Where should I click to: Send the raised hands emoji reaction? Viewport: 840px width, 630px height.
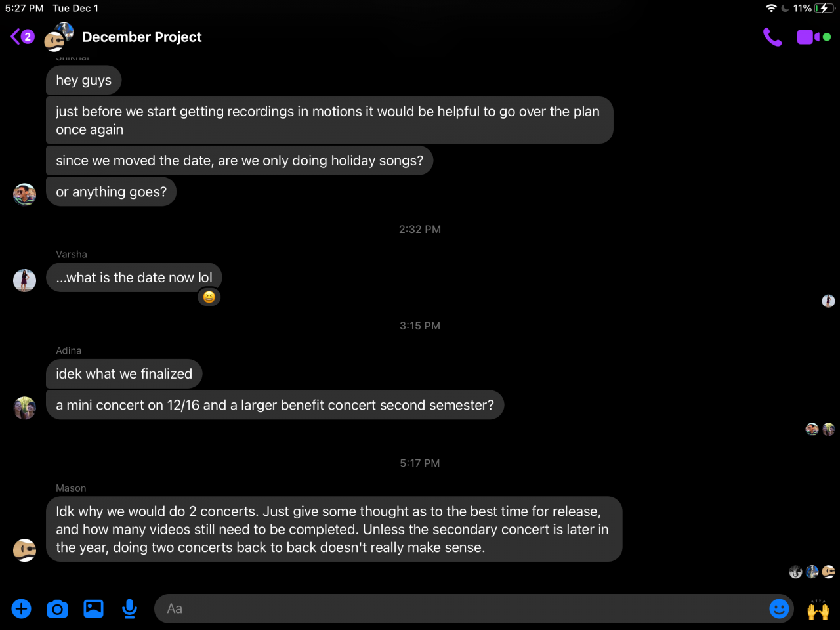(818, 610)
